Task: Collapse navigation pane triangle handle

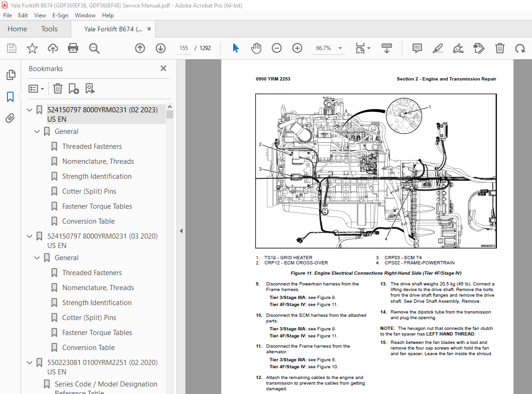Action: coord(181,231)
